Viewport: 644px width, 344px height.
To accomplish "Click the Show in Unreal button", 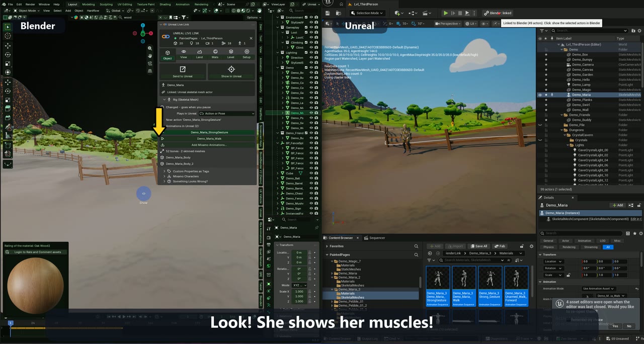I will tap(231, 71).
